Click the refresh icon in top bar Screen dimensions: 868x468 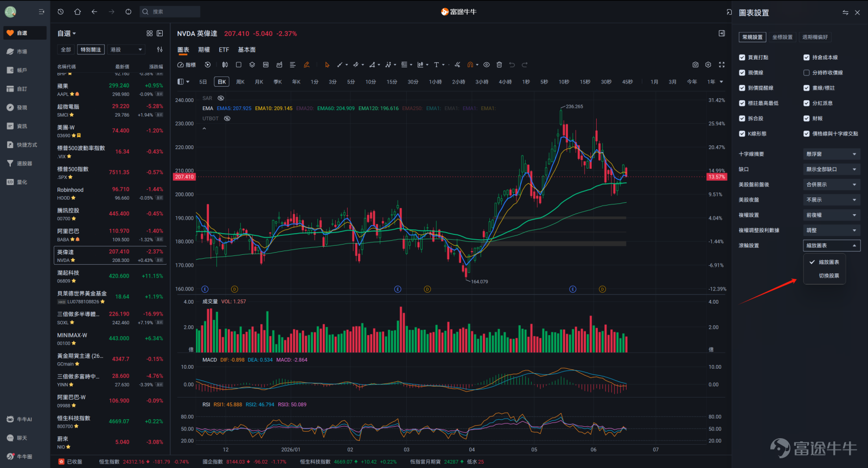pos(129,11)
